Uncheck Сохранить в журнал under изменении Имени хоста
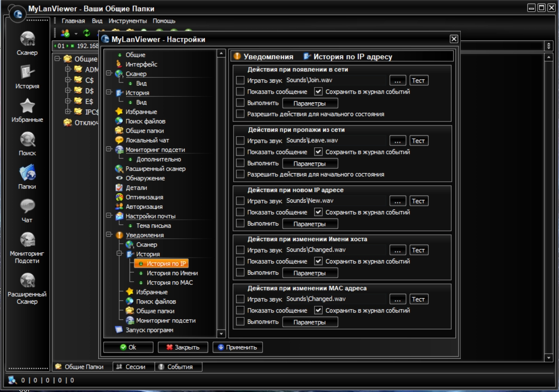 click(x=318, y=261)
